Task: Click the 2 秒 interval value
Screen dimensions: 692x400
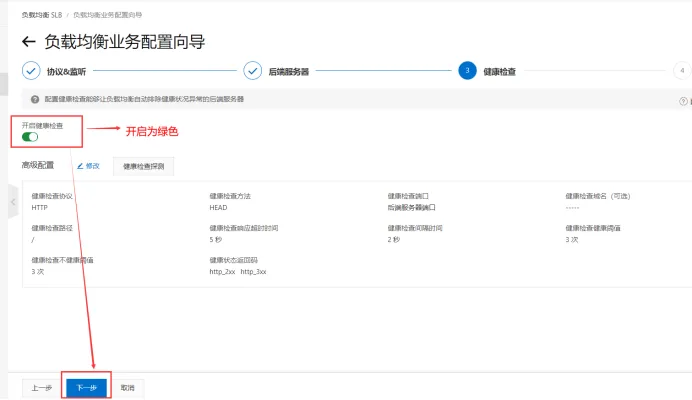Action: coord(394,240)
